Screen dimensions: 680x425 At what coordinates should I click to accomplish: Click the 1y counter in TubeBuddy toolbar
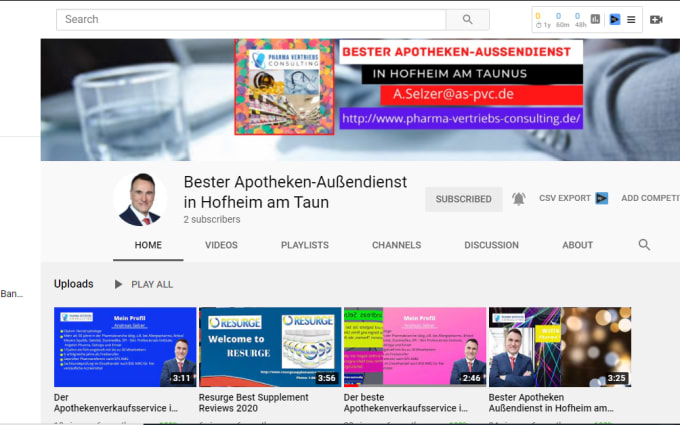click(x=543, y=20)
